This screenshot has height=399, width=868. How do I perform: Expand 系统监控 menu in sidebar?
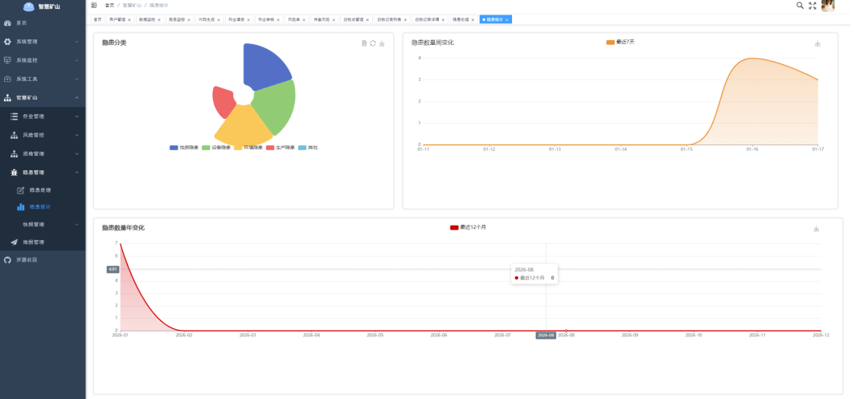[43, 60]
